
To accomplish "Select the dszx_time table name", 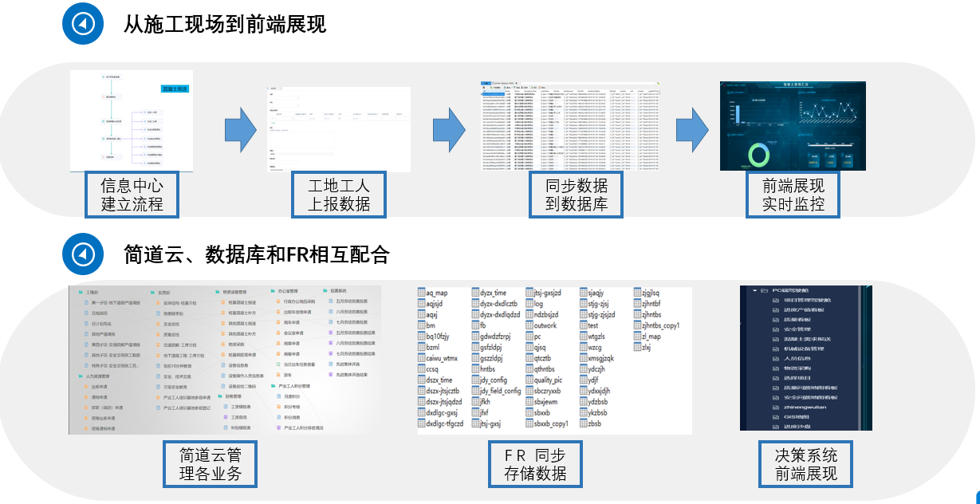I will (x=439, y=380).
